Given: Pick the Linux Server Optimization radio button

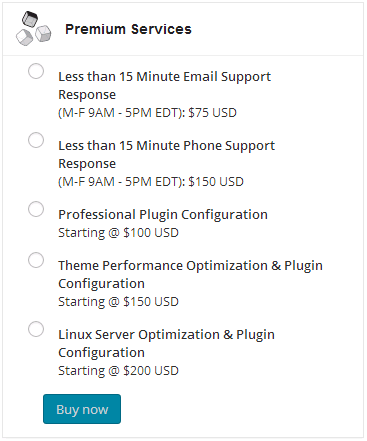Looking at the screenshot, I should (x=36, y=329).
